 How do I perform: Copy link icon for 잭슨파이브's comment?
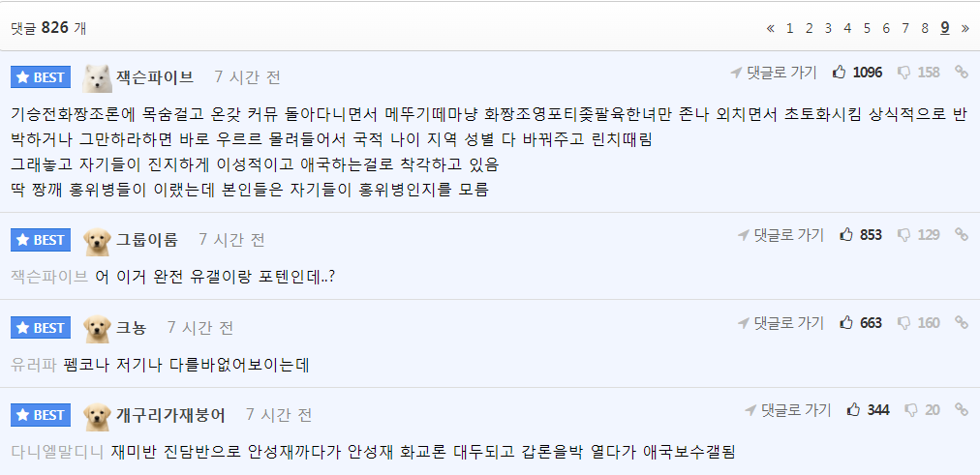(x=961, y=73)
